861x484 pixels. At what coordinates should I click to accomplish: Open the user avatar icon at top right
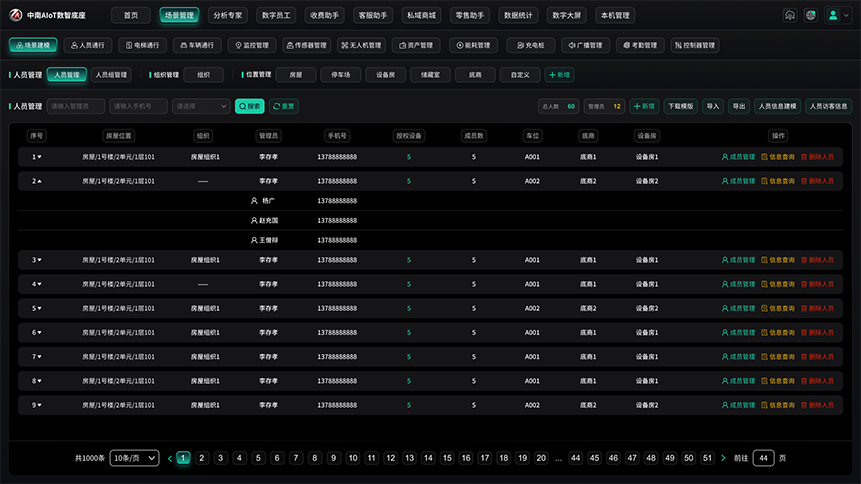[833, 15]
